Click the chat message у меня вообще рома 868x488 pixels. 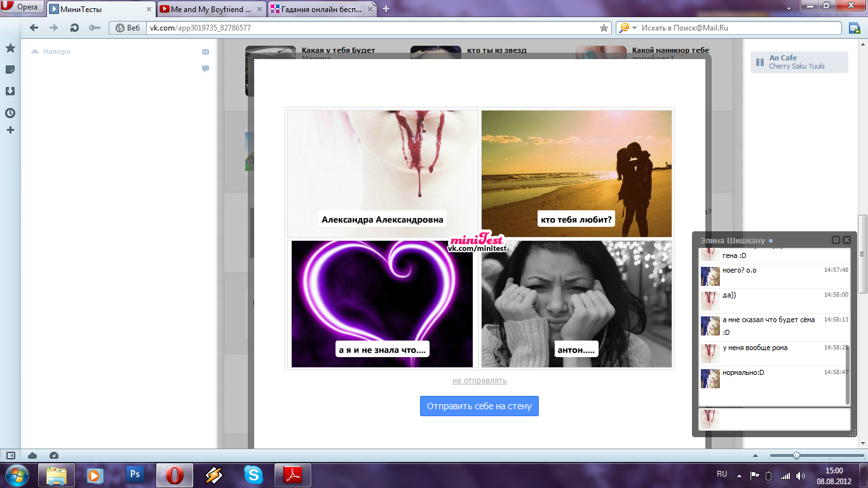[x=755, y=348]
